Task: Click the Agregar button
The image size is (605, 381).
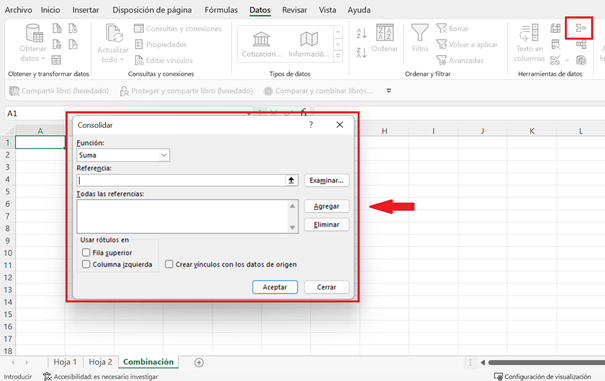Action: [x=326, y=207]
